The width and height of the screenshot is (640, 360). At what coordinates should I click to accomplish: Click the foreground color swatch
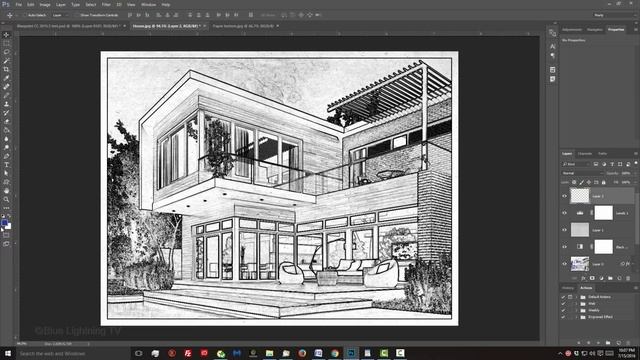(4, 223)
